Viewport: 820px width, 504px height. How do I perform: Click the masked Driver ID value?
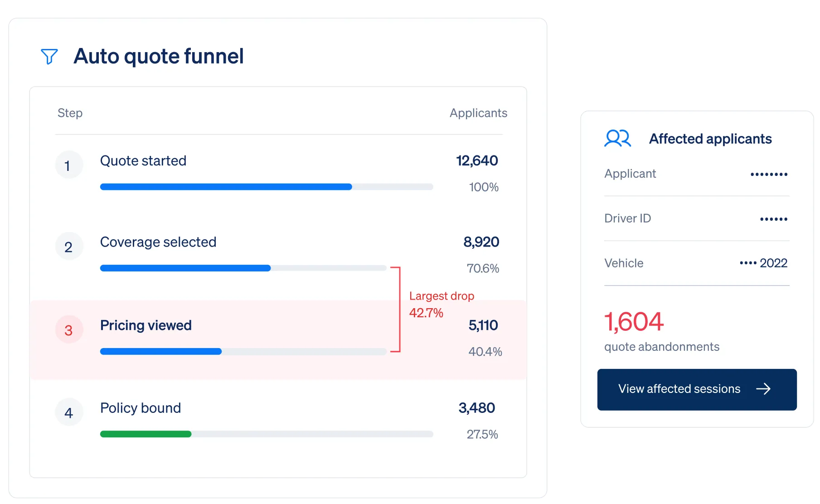click(x=774, y=219)
